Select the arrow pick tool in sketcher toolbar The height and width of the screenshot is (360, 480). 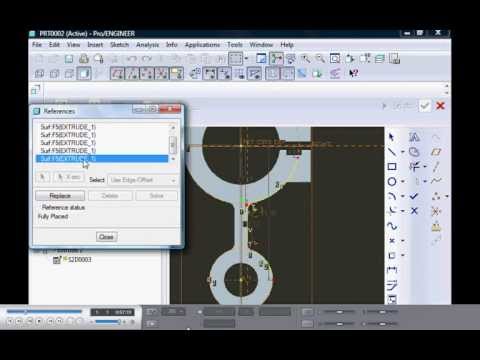(392, 137)
